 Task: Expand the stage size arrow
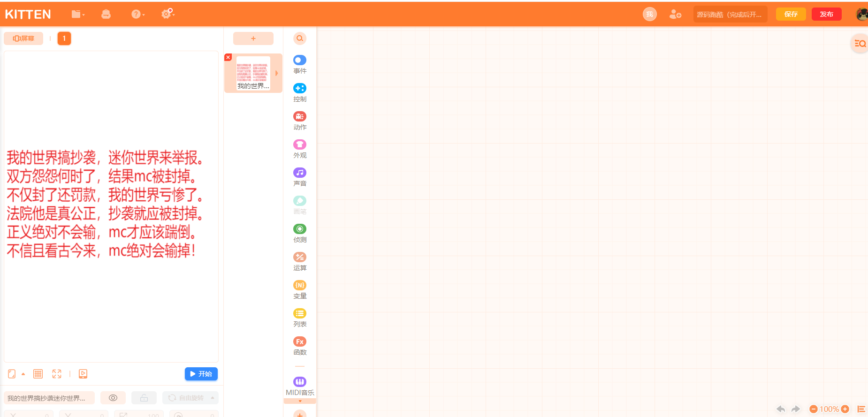23,374
